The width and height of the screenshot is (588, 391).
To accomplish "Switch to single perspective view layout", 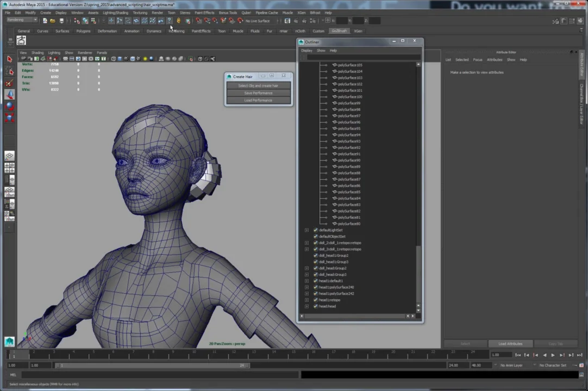I will pyautogui.click(x=9, y=155).
